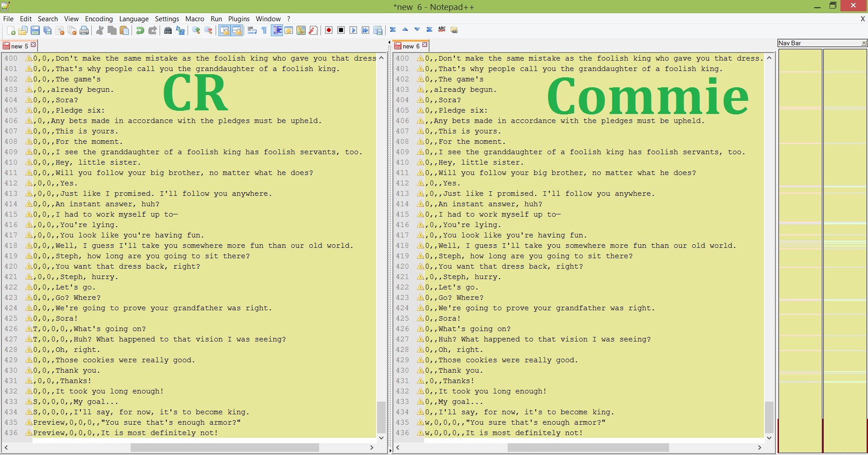Open the Search menu
The image size is (868, 455).
[48, 19]
